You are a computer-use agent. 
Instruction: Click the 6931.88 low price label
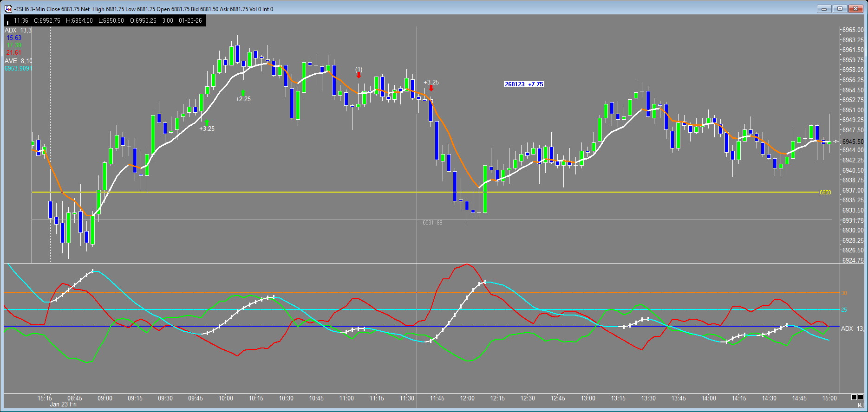[x=432, y=223]
